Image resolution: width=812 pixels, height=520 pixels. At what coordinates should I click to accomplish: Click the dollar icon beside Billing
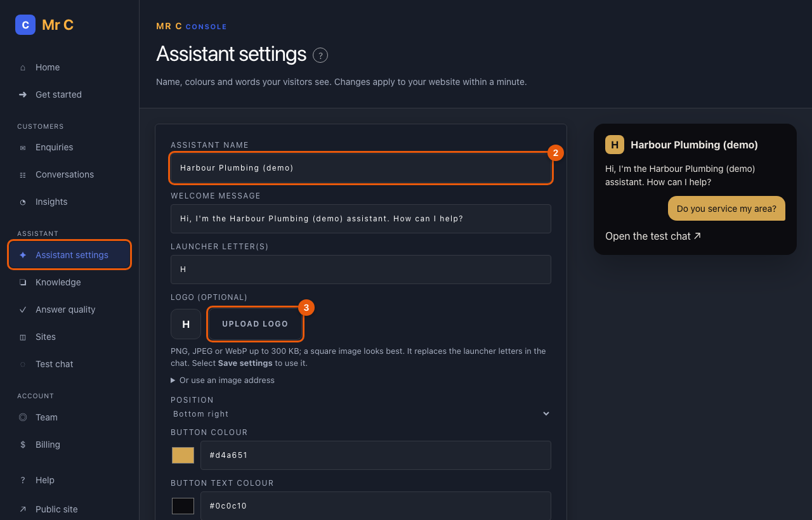tap(23, 445)
